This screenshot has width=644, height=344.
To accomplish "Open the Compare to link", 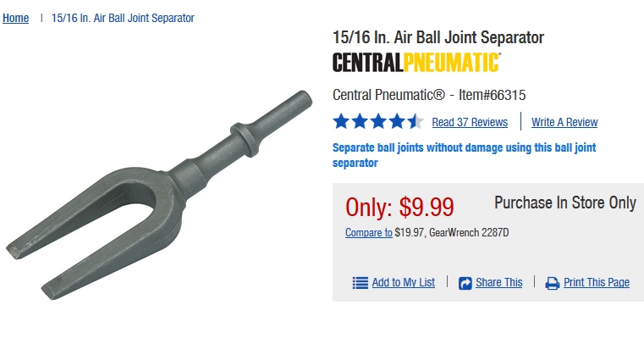I will [x=369, y=232].
